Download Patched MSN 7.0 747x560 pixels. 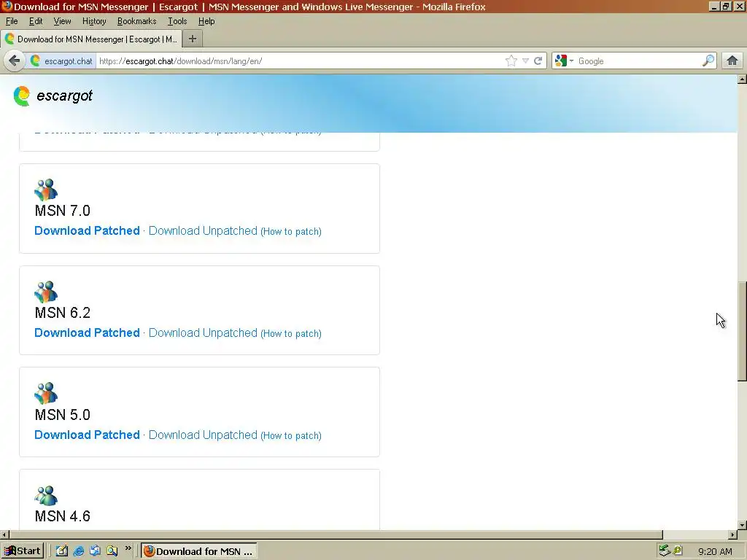click(x=88, y=230)
